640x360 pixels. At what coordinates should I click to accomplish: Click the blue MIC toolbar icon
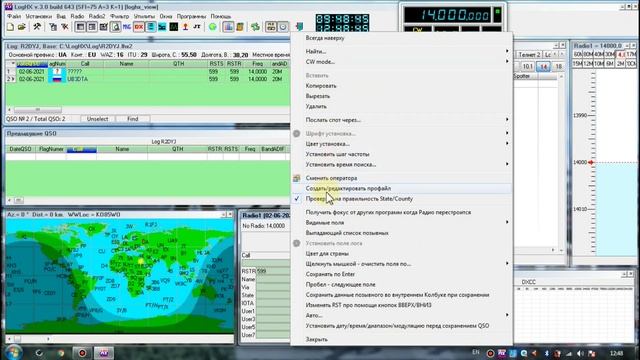127,27
